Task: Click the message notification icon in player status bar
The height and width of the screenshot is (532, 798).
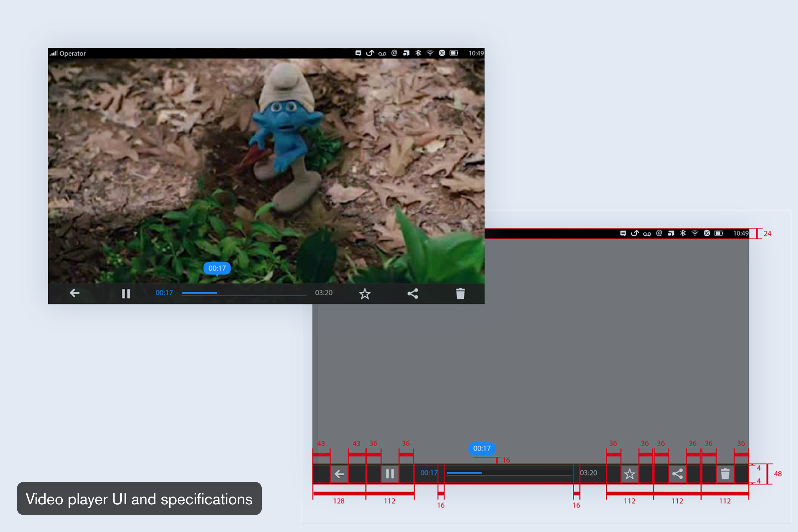Action: click(x=358, y=53)
